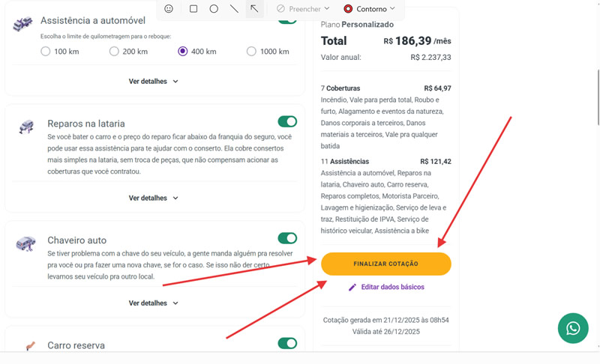Screen dimensions: 600x364
Task: Click the car icon beside Reparos na lataria
Action: click(x=26, y=127)
